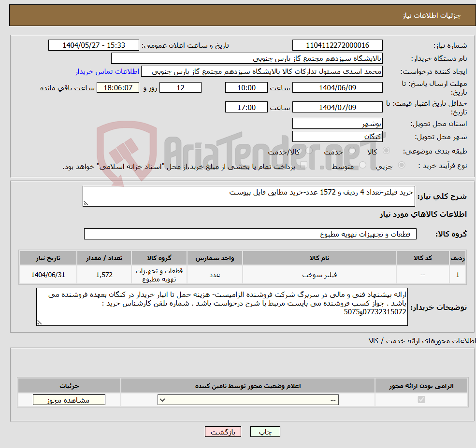The width and height of the screenshot is (476, 448).
Task: Choose جزيي as purchase process type
Action: (x=401, y=165)
